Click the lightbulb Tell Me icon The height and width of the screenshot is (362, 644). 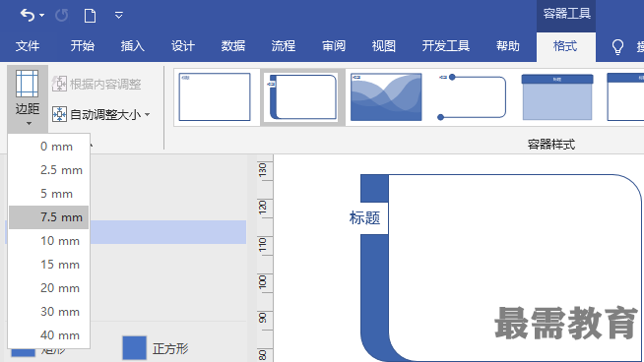coord(617,47)
